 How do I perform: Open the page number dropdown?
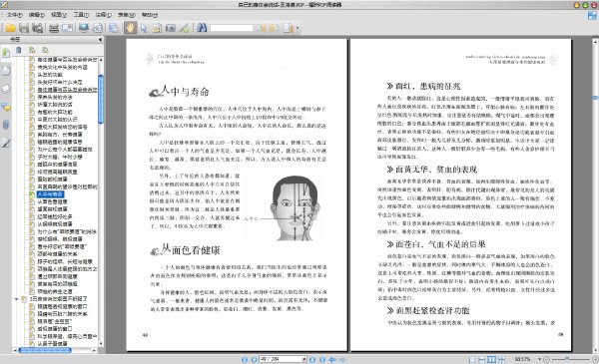point(304,359)
